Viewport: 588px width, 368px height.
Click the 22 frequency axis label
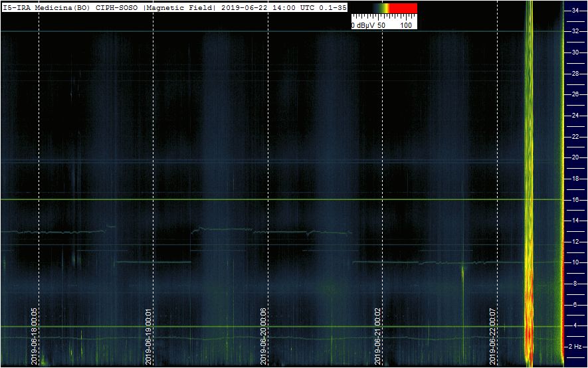575,137
